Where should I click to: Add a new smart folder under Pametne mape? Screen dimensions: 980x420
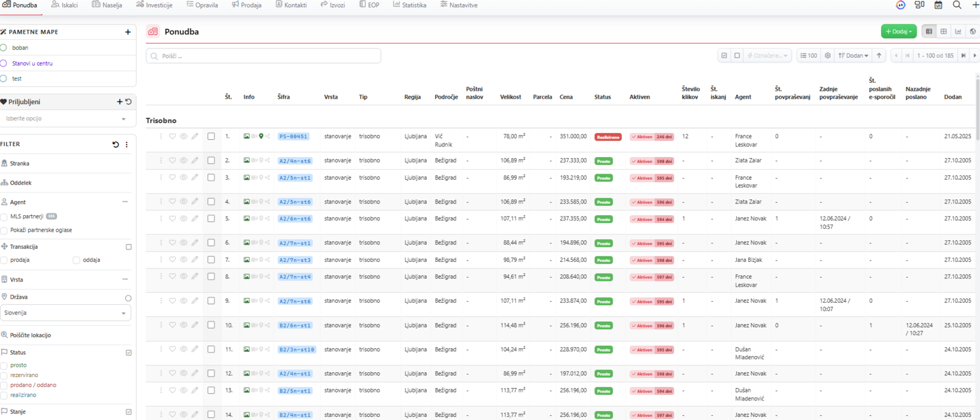(127, 32)
